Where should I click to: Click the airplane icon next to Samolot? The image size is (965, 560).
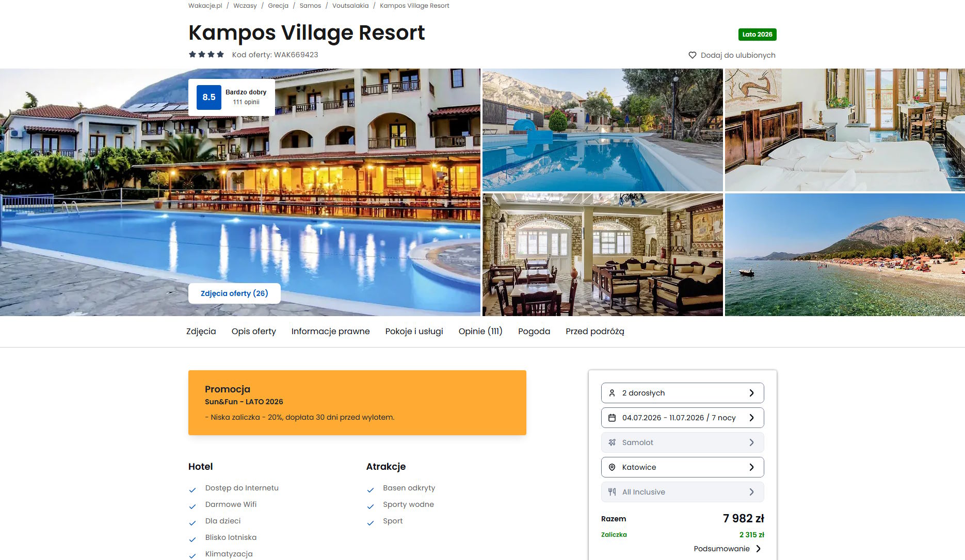[612, 442]
